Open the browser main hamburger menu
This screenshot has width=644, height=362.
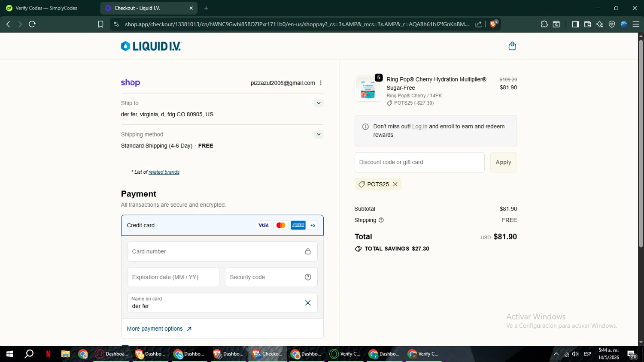[636, 24]
